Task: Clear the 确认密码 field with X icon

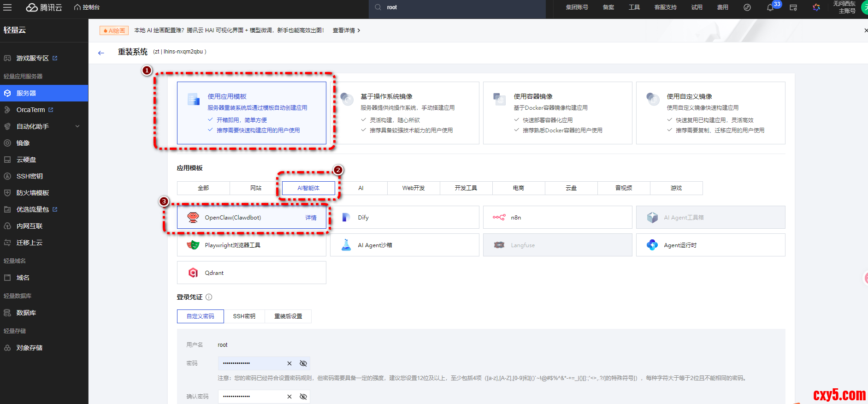Action: (289, 397)
